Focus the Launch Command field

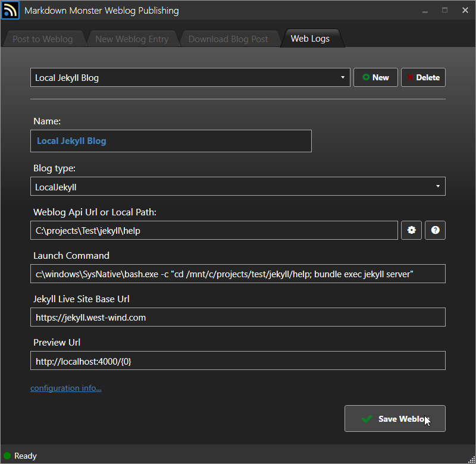tap(238, 274)
